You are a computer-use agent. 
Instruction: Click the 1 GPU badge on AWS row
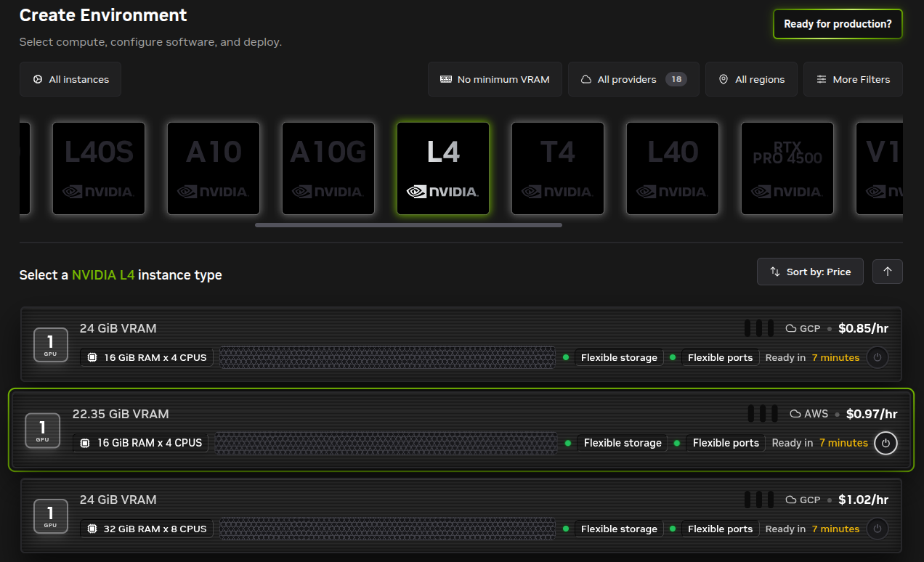(42, 431)
